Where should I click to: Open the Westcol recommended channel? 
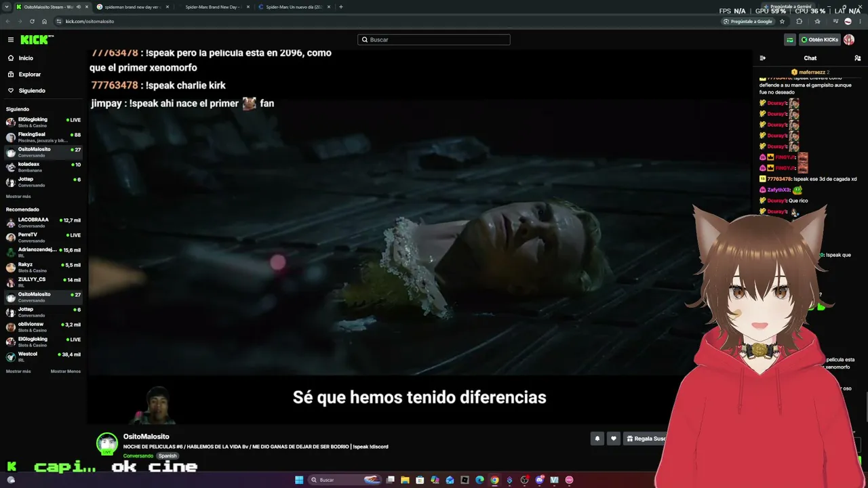(43, 357)
